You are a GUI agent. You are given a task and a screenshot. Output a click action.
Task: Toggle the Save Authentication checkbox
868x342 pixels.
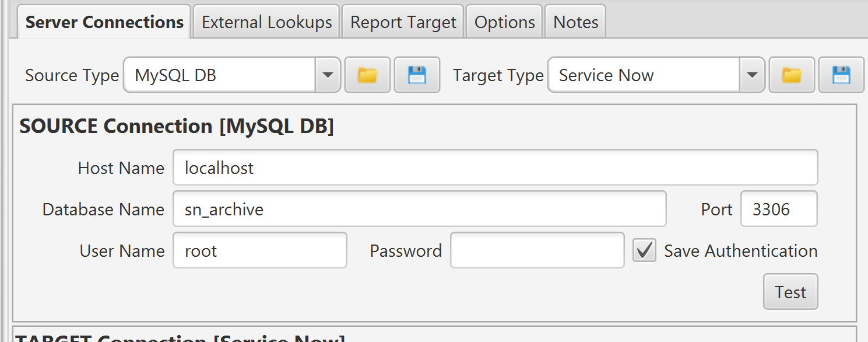(644, 250)
